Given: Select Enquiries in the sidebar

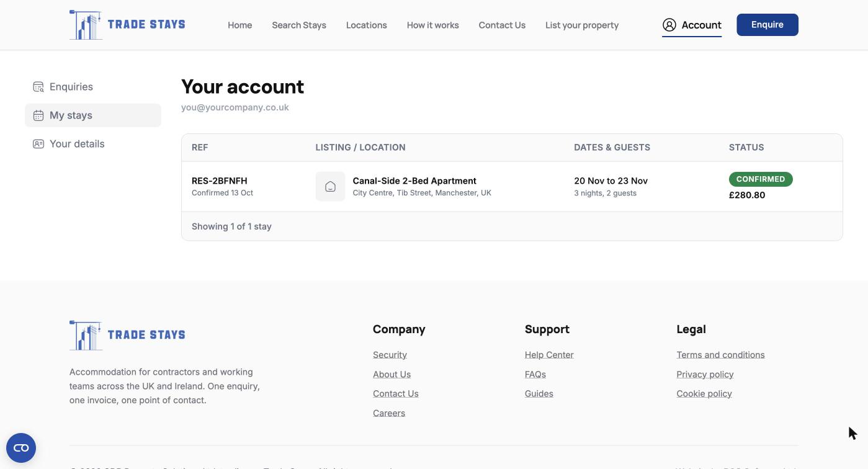Looking at the screenshot, I should pyautogui.click(x=93, y=87).
